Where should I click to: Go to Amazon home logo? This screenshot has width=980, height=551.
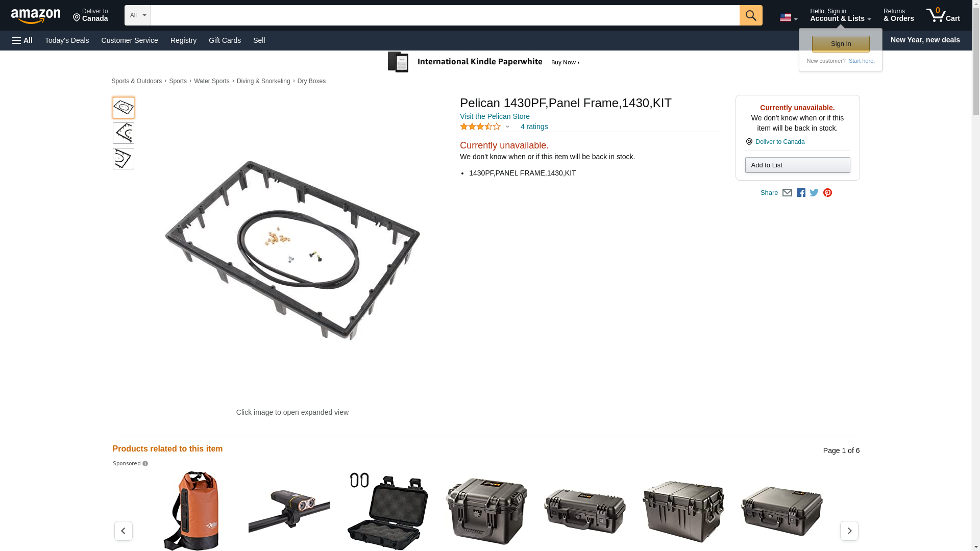(36, 16)
